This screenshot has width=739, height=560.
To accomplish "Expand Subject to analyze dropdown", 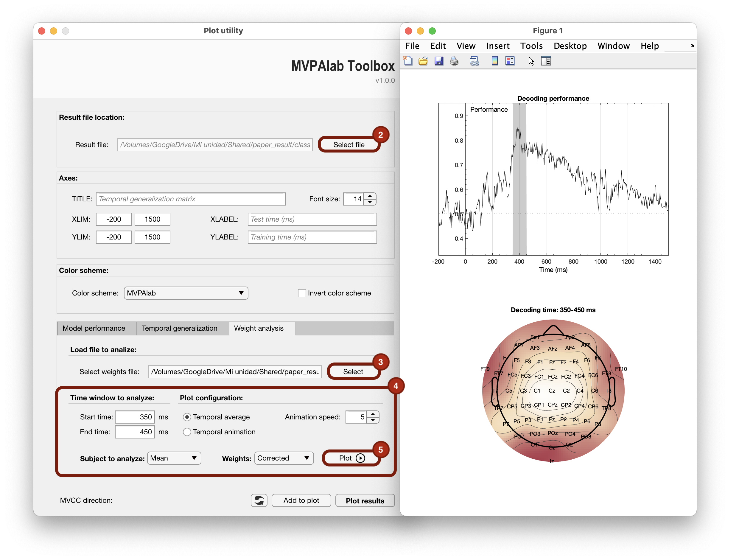I will coord(174,458).
